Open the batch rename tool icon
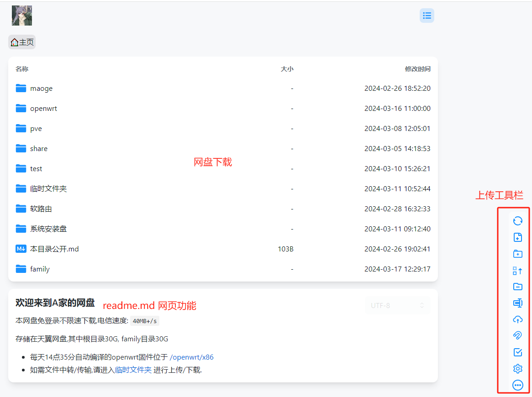This screenshot has height=397, width=532. click(x=518, y=303)
